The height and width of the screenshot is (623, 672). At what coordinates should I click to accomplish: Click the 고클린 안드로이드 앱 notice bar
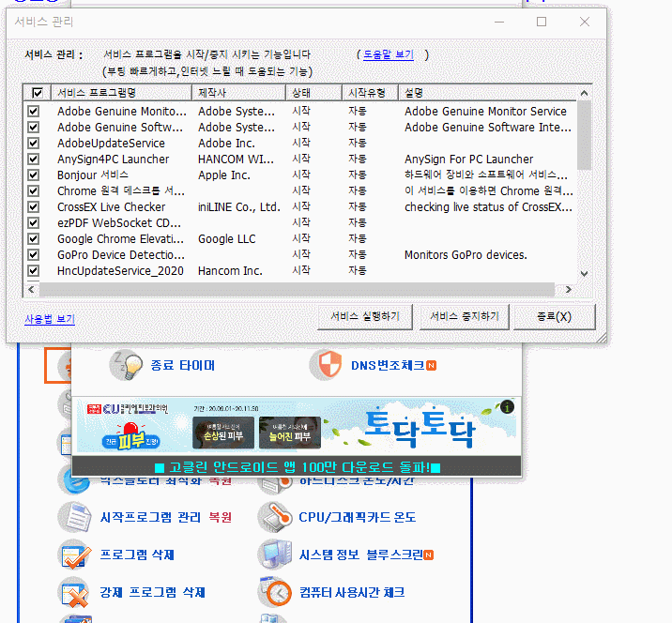[297, 466]
